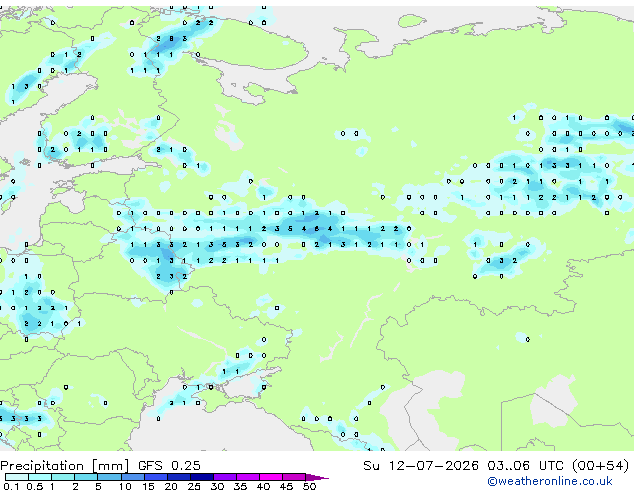Click the 10 mm legend color swatch
The image size is (634, 490).
click(x=132, y=477)
